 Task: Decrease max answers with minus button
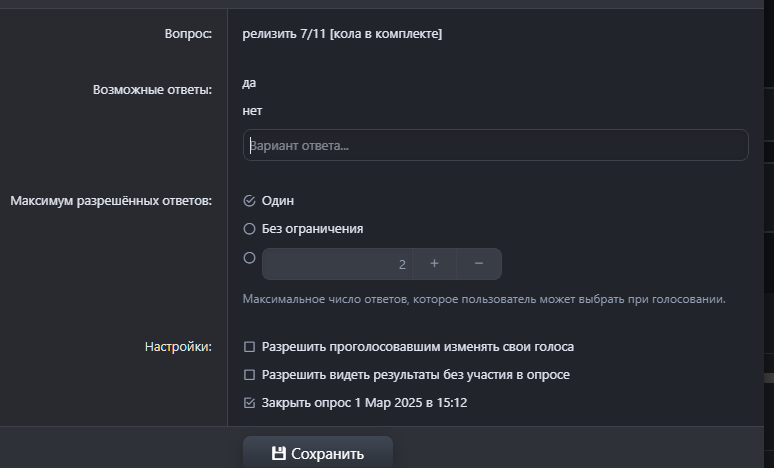click(x=479, y=264)
